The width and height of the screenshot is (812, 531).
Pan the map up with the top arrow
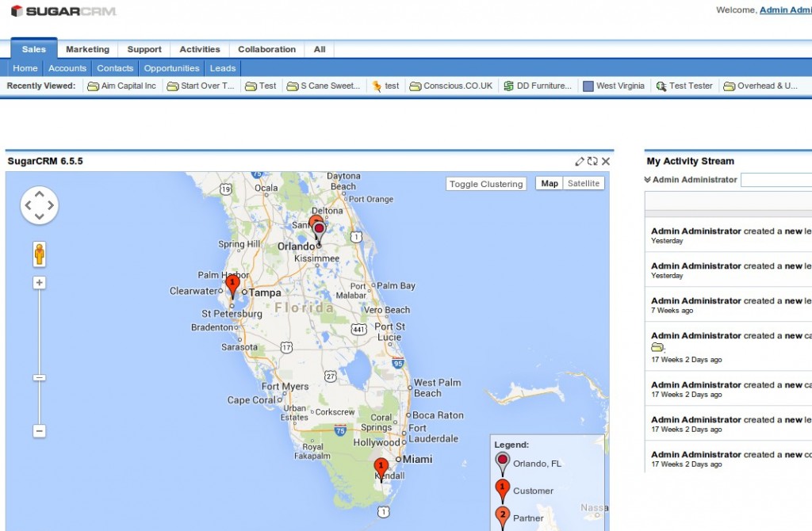pos(40,194)
